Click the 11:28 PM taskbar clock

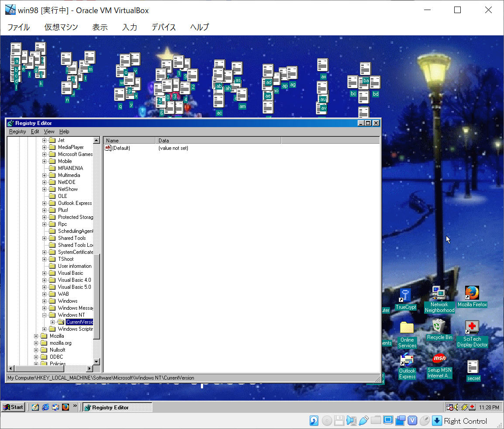click(x=489, y=408)
